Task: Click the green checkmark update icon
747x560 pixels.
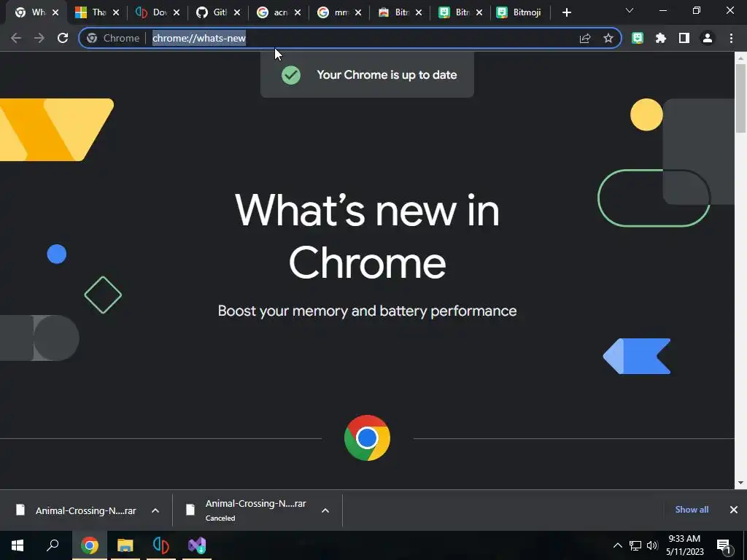Action: tap(291, 75)
